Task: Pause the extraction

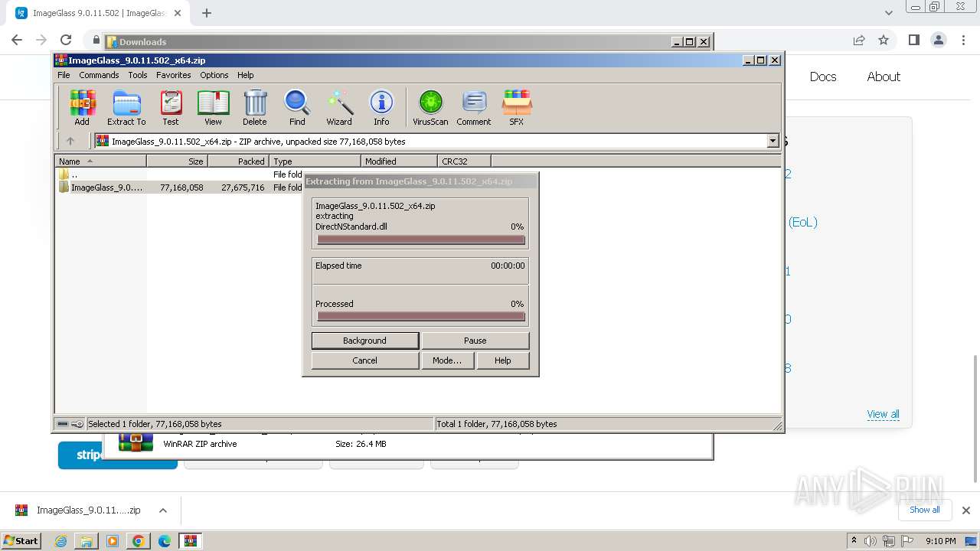Action: pyautogui.click(x=475, y=341)
